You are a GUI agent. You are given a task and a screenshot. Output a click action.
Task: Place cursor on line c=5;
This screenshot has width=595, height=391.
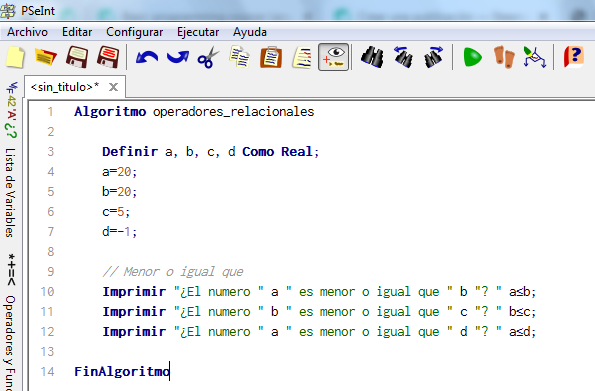[x=116, y=212]
